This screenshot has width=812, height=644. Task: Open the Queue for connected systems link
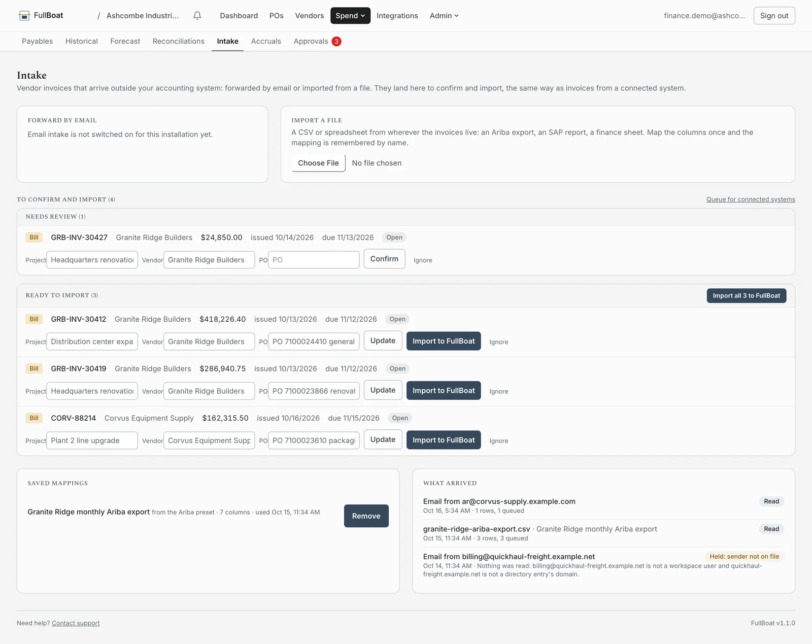(751, 199)
